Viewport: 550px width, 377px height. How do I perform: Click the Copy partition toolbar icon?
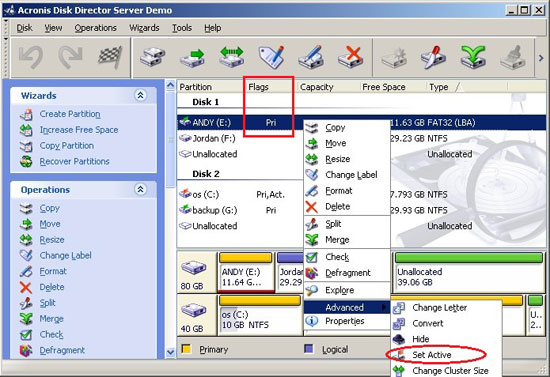(x=152, y=57)
